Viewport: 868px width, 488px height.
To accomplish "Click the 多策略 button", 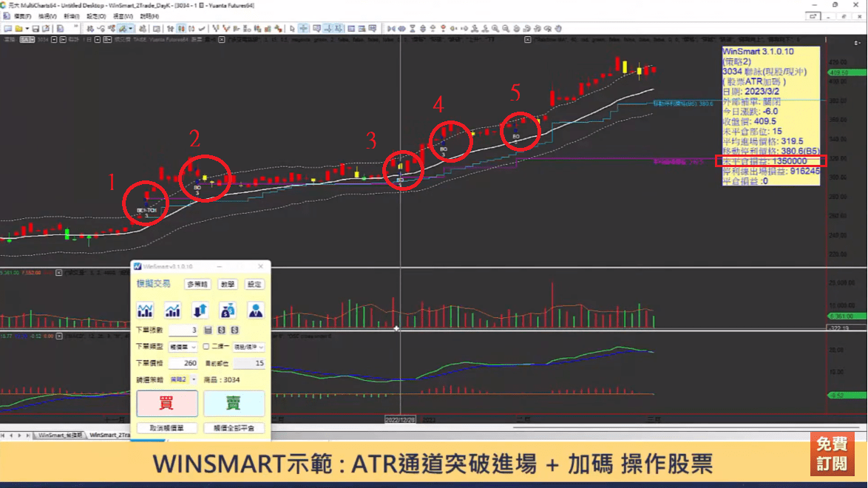I will pyautogui.click(x=197, y=284).
